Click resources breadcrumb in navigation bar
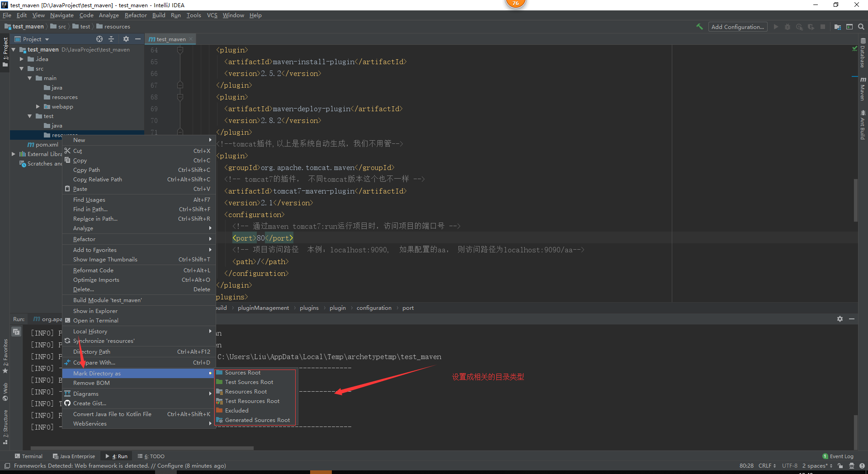This screenshot has width=868, height=474. tap(113, 27)
